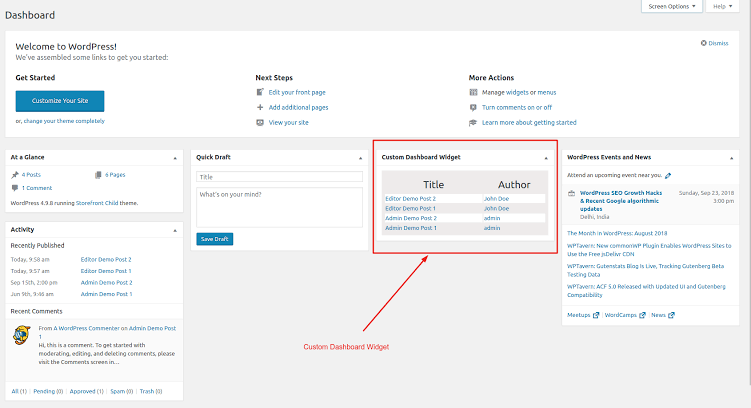Open WPTavern ACF 5.0 Released news link
Image resolution: width=751 pixels, height=408 pixels.
pos(646,291)
